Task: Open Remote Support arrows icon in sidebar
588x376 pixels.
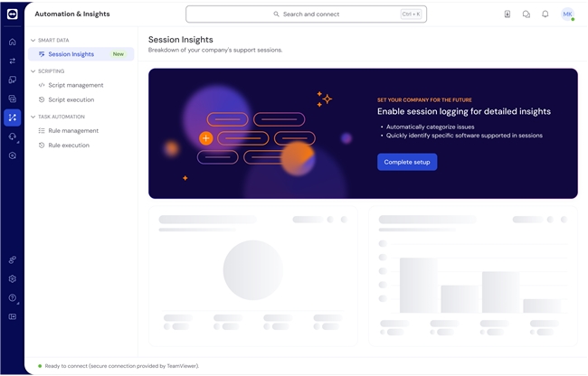Action: [x=12, y=61]
